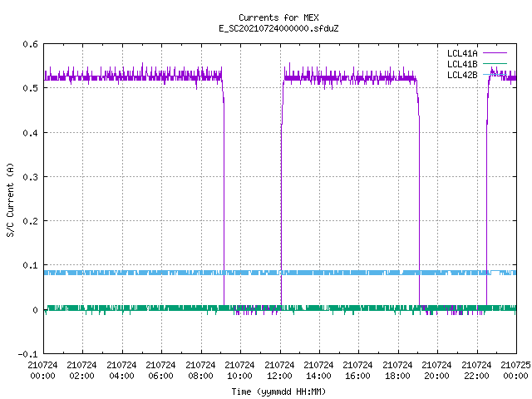
Task: Click the 210725 00:00 x-axis tick label
Action: click(x=515, y=371)
